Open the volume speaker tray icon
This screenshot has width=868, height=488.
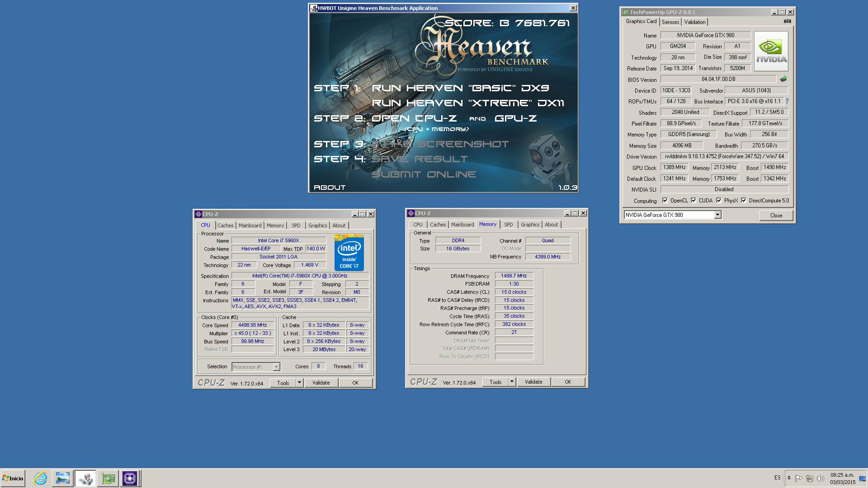pyautogui.click(x=820, y=478)
